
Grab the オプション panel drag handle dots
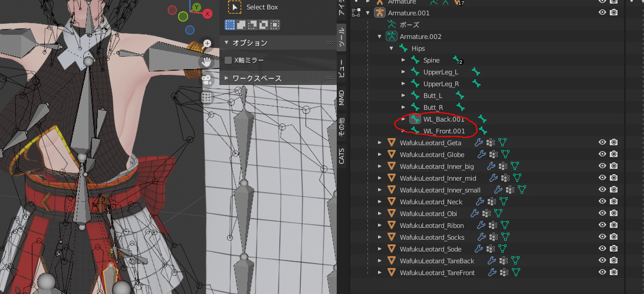330,43
